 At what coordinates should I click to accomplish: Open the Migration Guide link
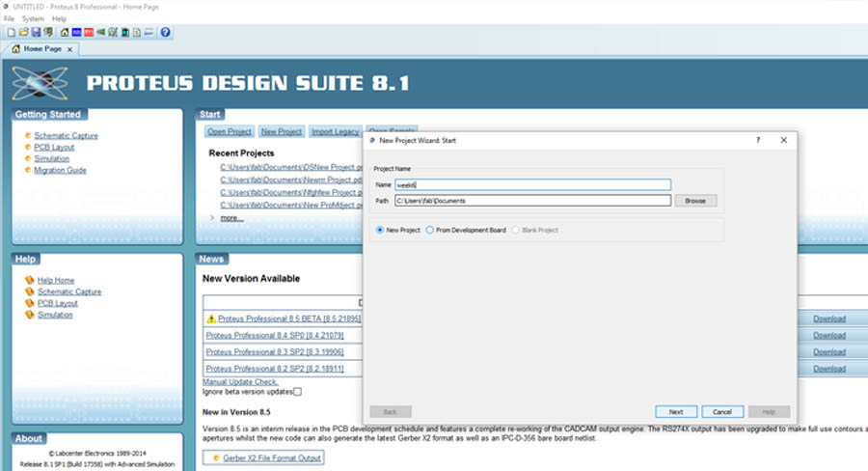(61, 171)
